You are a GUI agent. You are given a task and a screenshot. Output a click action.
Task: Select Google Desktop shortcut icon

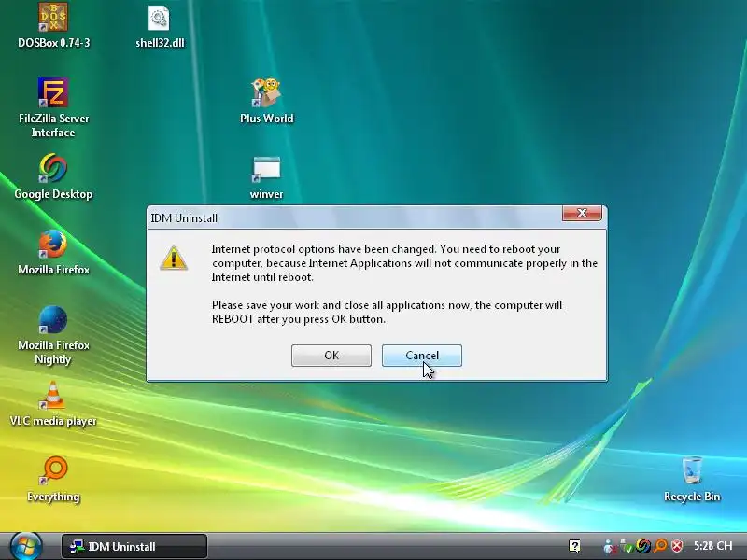tap(53, 176)
